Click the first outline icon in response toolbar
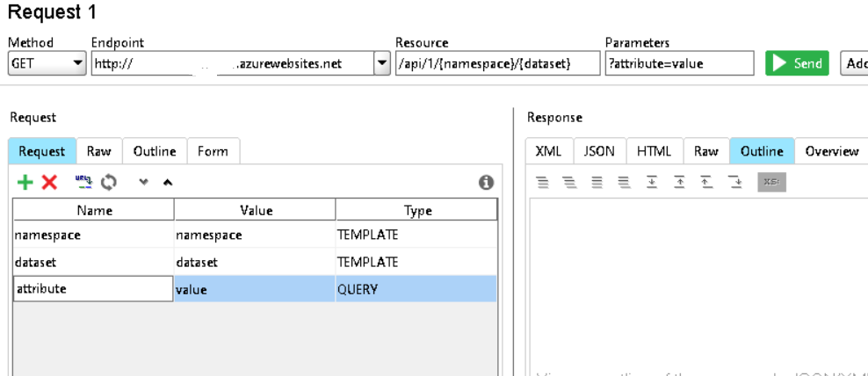The image size is (868, 376). click(x=542, y=182)
